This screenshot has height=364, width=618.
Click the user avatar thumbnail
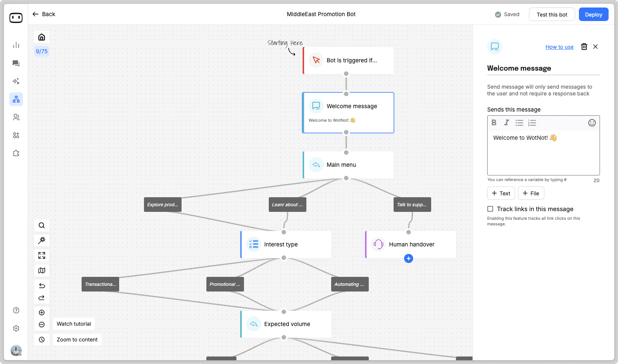point(16,350)
